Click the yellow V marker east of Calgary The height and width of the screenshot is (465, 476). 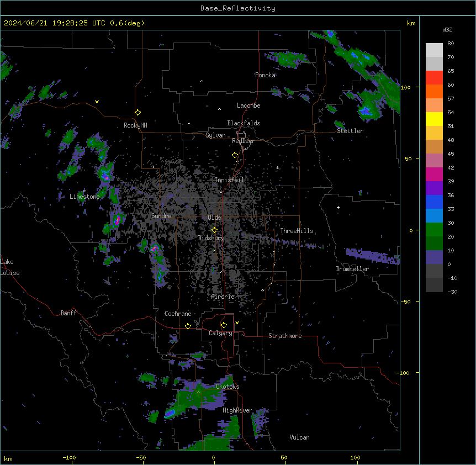[x=237, y=323]
